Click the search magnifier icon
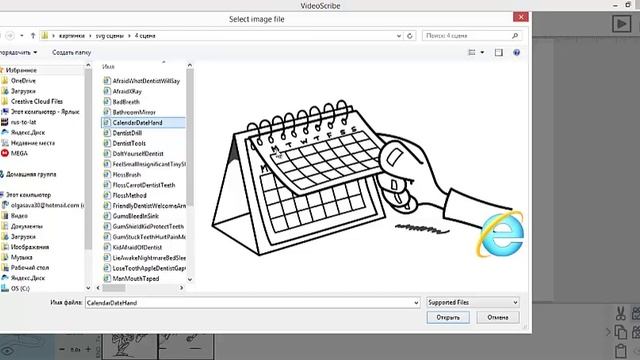 (x=515, y=36)
